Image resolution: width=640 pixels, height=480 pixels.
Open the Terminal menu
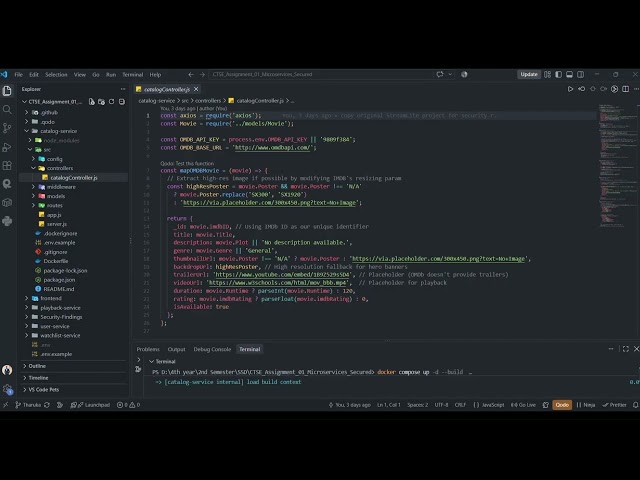point(133,75)
